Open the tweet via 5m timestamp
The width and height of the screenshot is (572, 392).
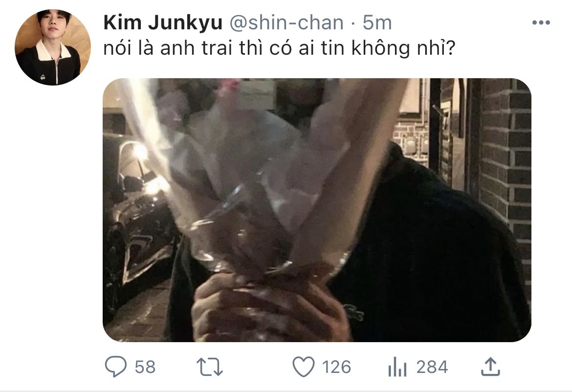(377, 22)
